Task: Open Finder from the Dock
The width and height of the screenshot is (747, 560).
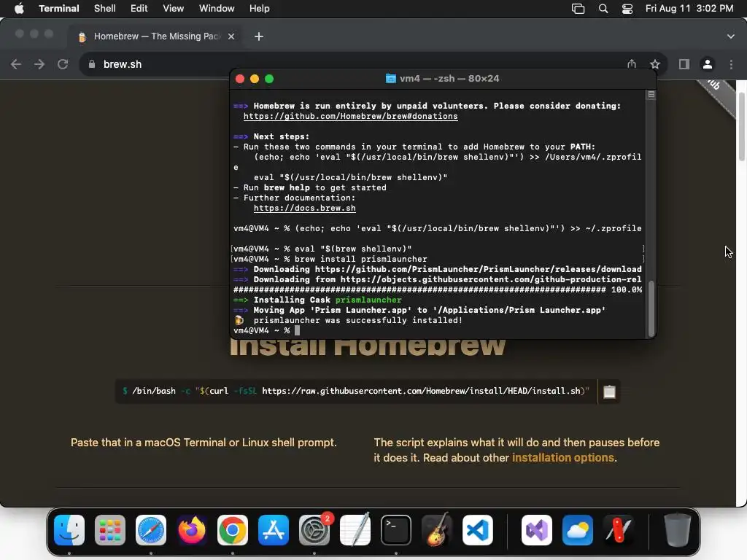Action: [x=69, y=529]
